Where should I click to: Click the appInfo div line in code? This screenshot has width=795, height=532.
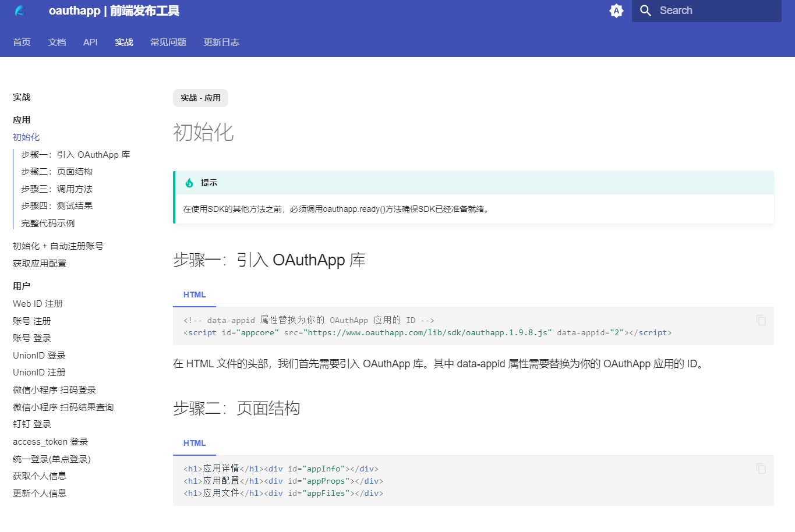281,469
